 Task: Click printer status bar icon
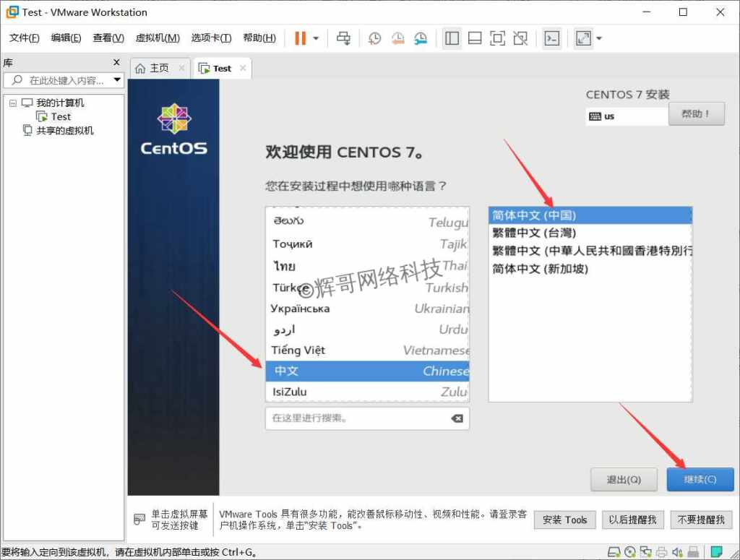tap(662, 551)
